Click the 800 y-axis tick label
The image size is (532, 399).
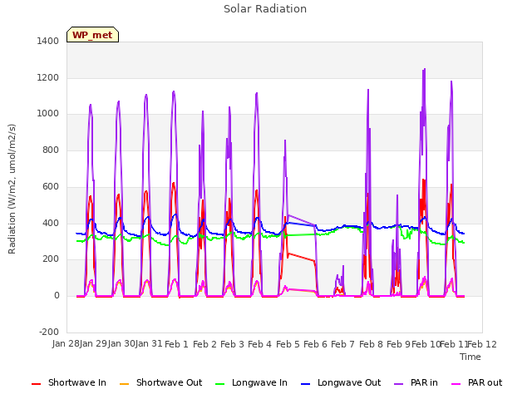(51, 150)
